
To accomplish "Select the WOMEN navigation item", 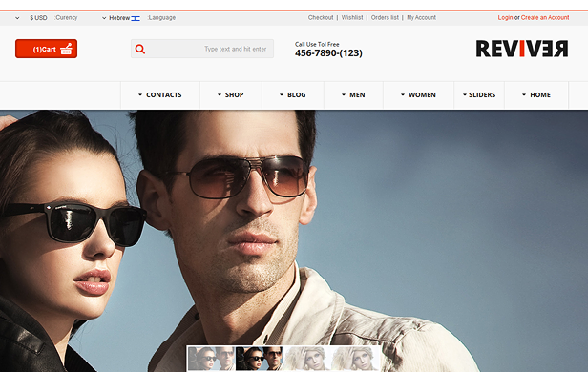I will click(418, 95).
